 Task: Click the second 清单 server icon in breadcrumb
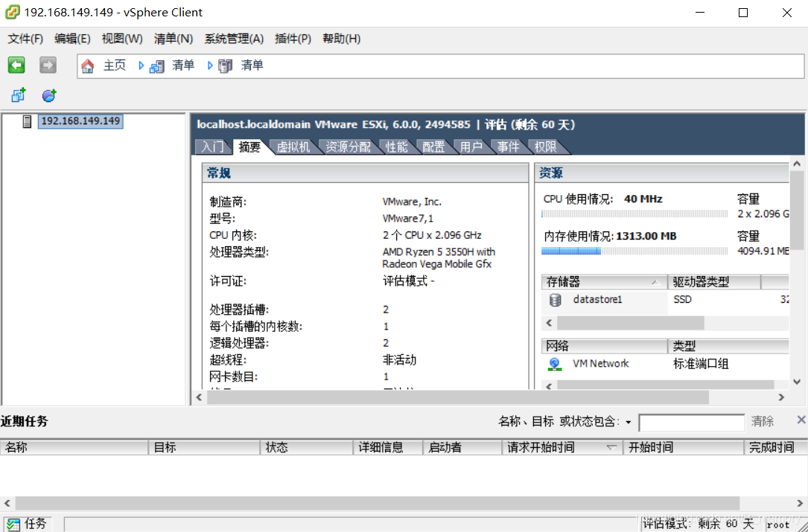[225, 66]
